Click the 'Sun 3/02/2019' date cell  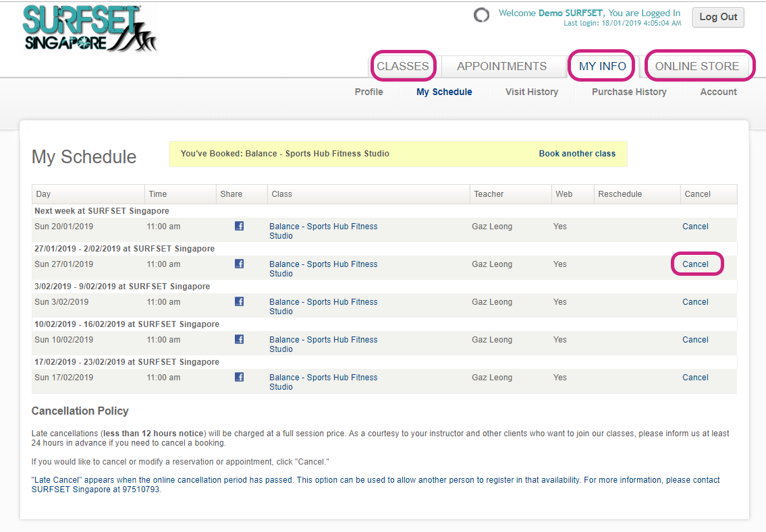pyautogui.click(x=61, y=302)
